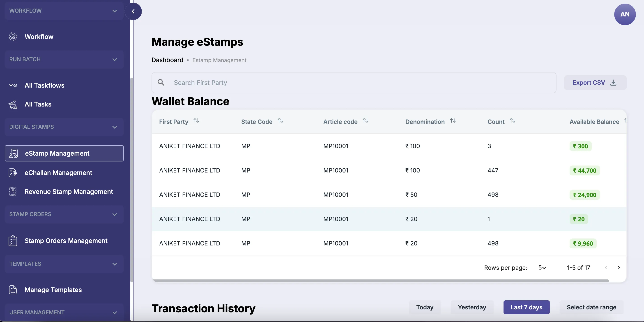Select the Last 7 days filter
Image resolution: width=644 pixels, height=322 pixels.
[527, 307]
